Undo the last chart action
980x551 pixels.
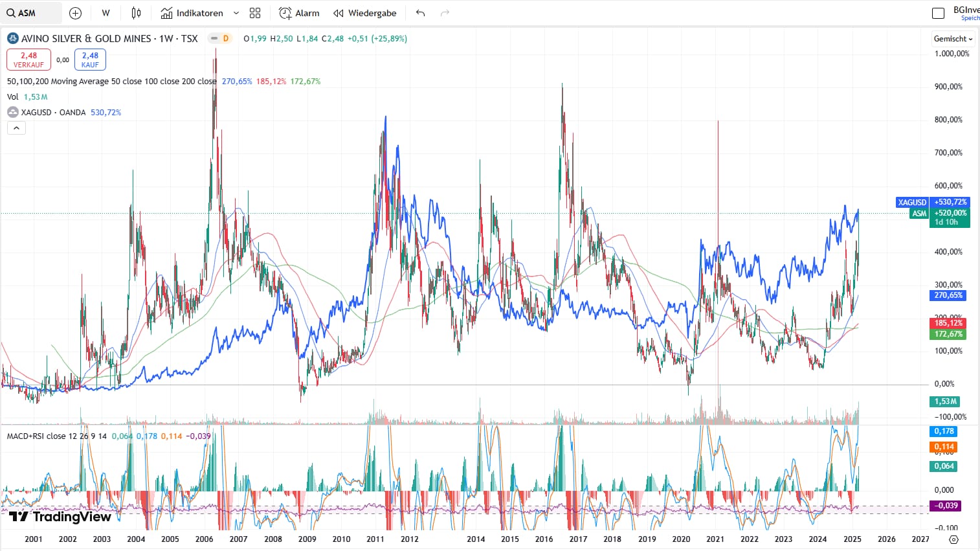pyautogui.click(x=421, y=13)
